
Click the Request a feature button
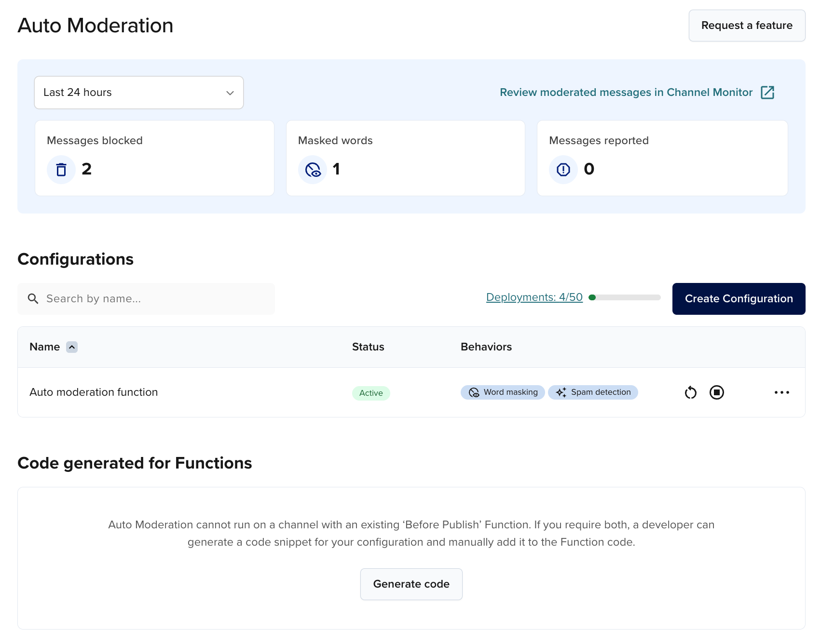tap(747, 26)
